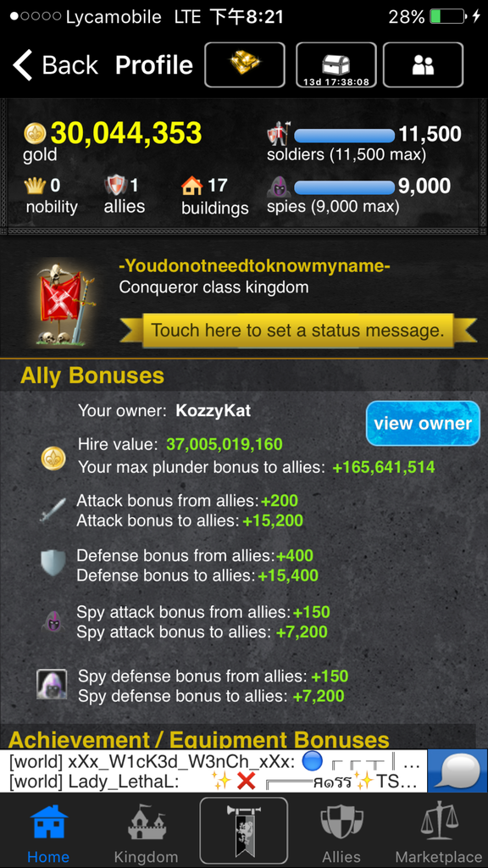Open the center battle banner tab
Viewport: 488px width, 868px height.
pyautogui.click(x=243, y=831)
